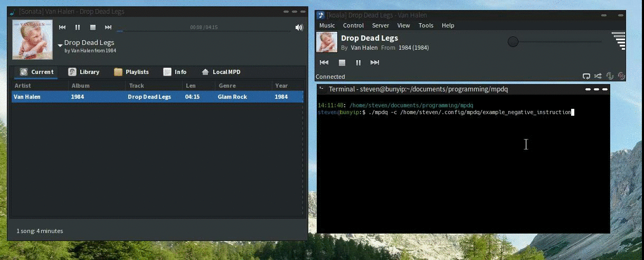Image resolution: width=644 pixels, height=260 pixels.
Task: Click 1984 (1984) album link in koala
Action: point(414,48)
